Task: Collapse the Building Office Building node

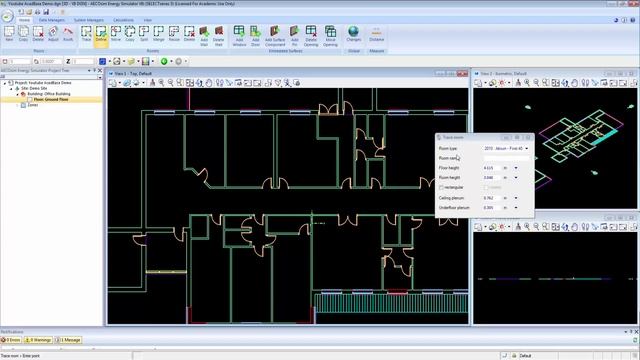Action: point(18,94)
